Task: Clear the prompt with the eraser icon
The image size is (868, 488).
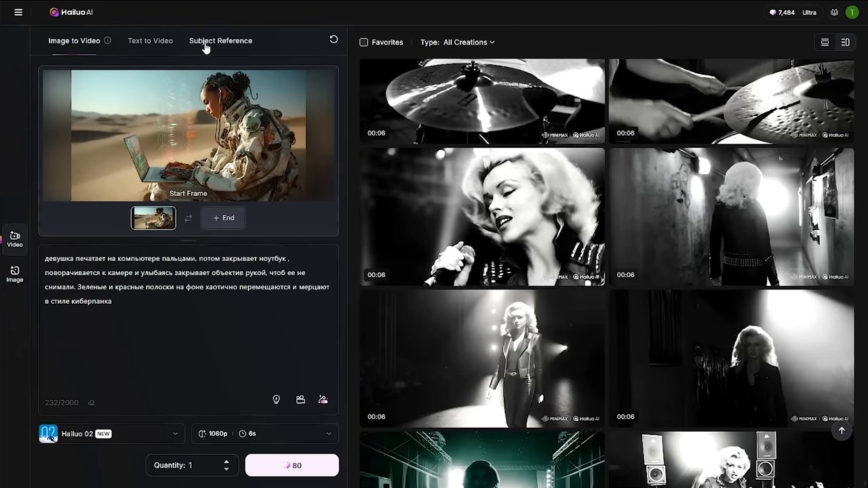Action: click(x=92, y=403)
